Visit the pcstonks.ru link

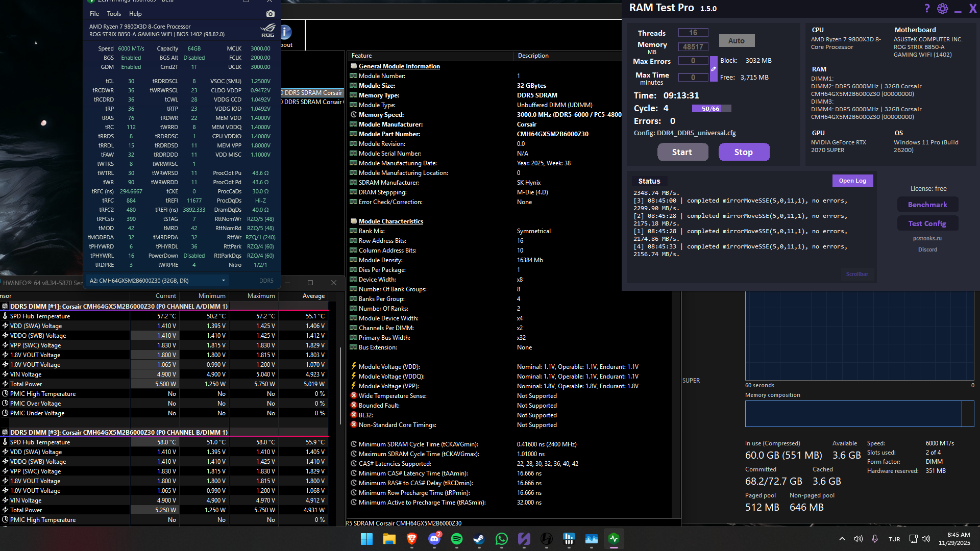[x=927, y=238]
